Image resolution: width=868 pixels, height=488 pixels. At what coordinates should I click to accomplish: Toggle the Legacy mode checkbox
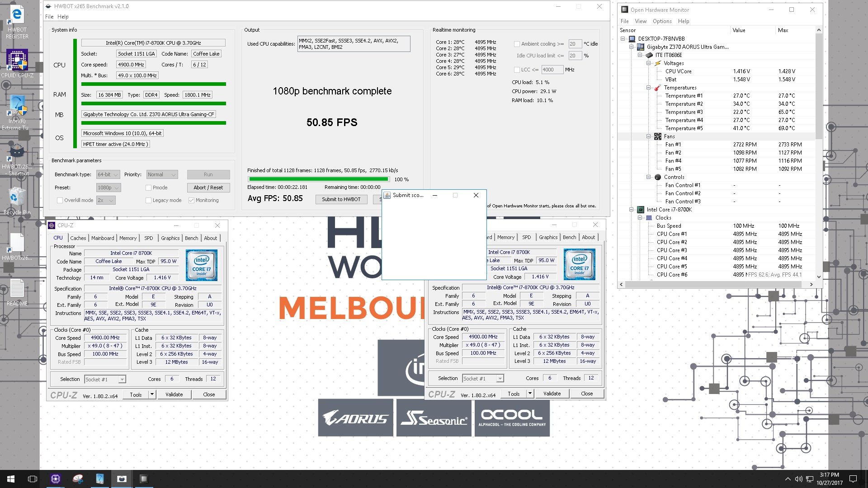pos(148,200)
